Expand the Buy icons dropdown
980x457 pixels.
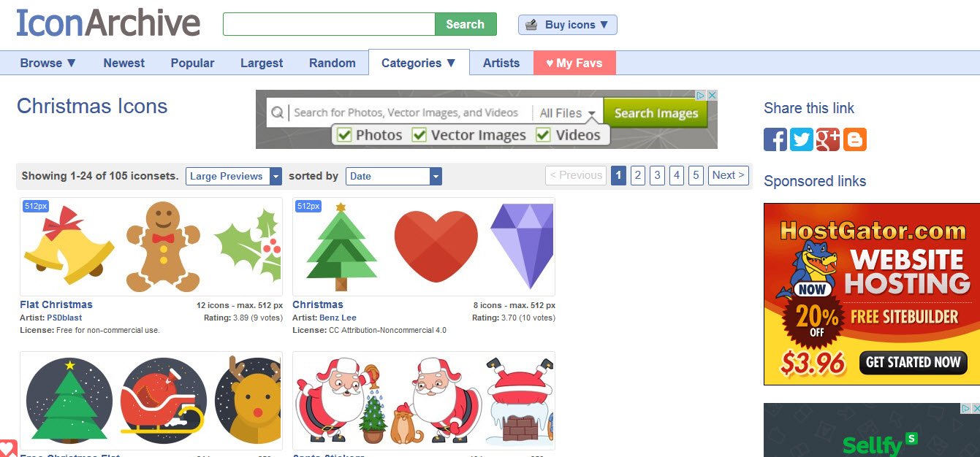(568, 25)
